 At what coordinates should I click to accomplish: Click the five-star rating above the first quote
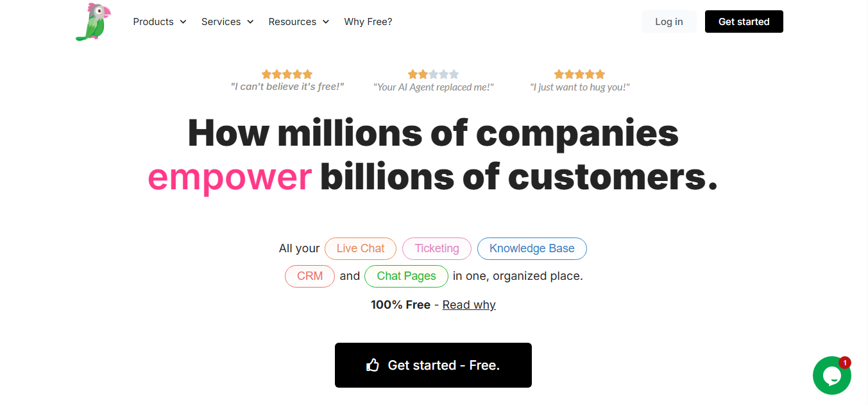[x=287, y=74]
